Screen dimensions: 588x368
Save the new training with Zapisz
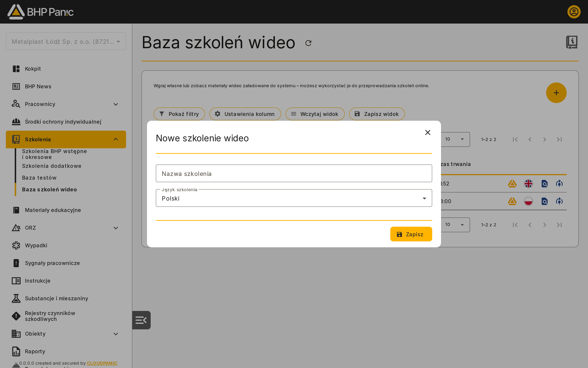411,234
